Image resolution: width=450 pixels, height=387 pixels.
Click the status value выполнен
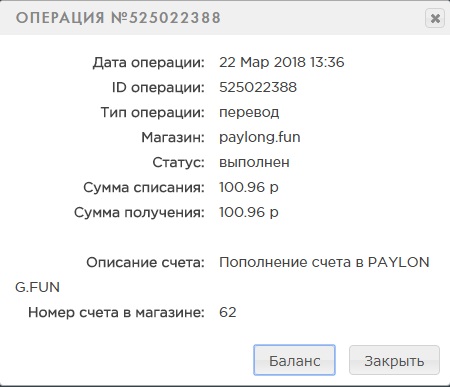pyautogui.click(x=254, y=163)
